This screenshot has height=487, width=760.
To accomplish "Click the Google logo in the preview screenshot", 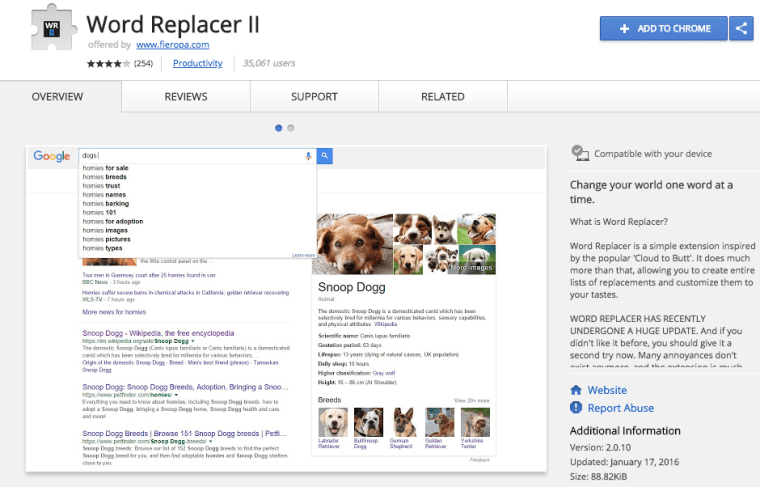I will 52,156.
